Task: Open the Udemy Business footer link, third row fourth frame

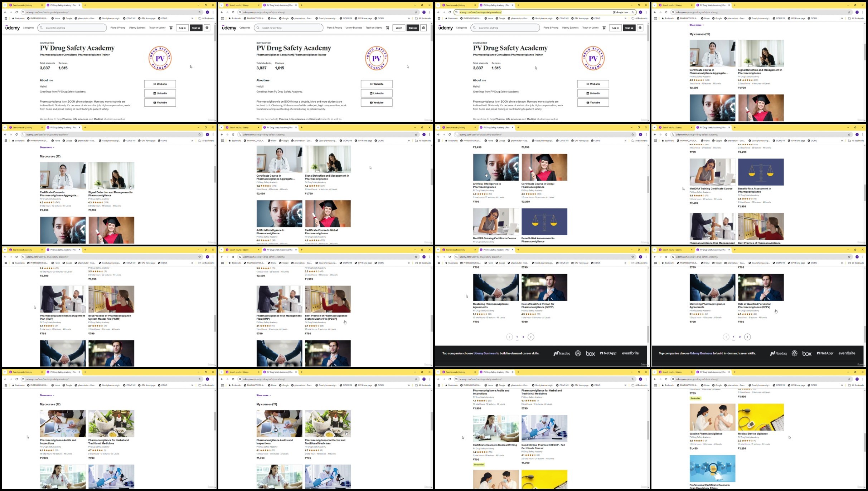Action: pyautogui.click(x=701, y=353)
